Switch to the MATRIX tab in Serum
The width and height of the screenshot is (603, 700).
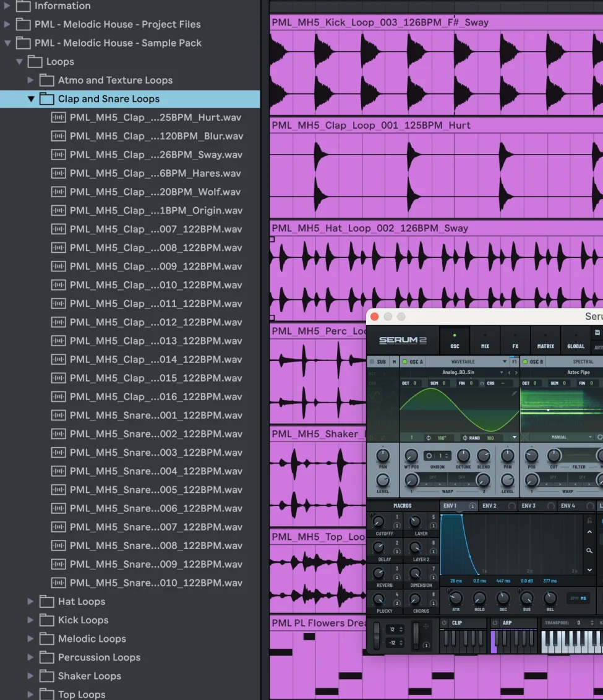[x=545, y=341]
